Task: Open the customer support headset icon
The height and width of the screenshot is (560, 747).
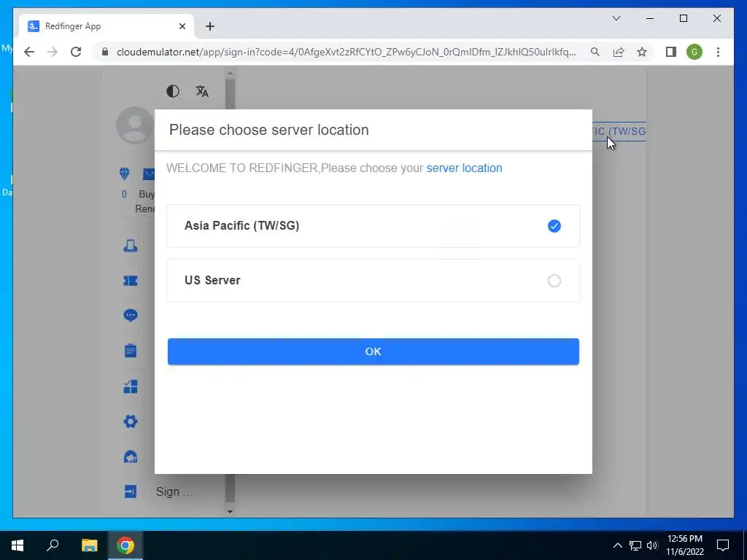Action: (x=131, y=456)
